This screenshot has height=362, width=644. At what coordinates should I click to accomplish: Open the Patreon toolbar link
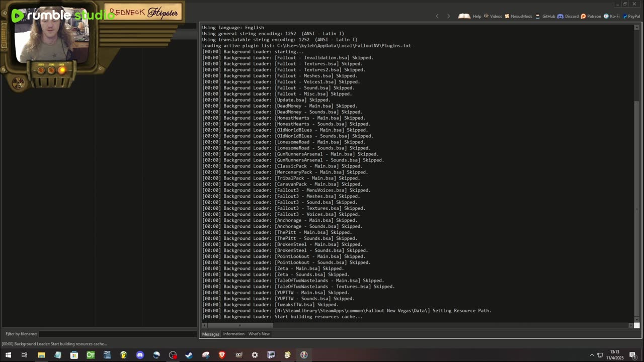click(591, 16)
